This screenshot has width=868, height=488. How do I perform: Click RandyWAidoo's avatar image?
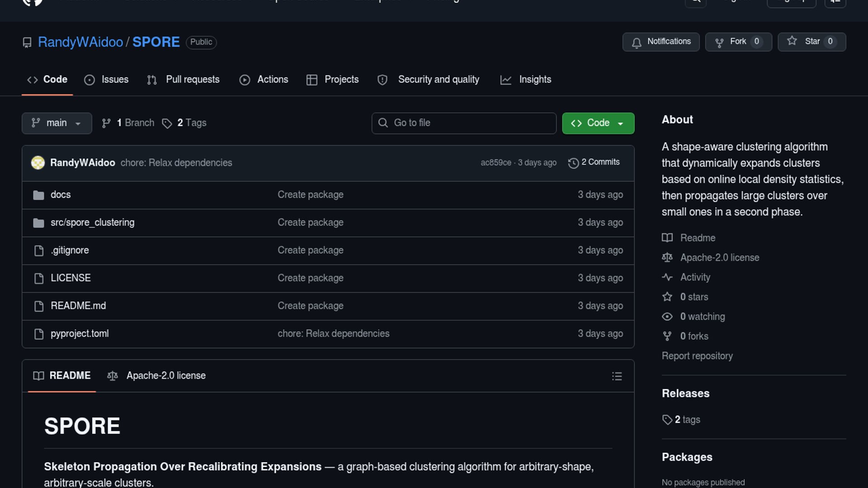pos(38,163)
